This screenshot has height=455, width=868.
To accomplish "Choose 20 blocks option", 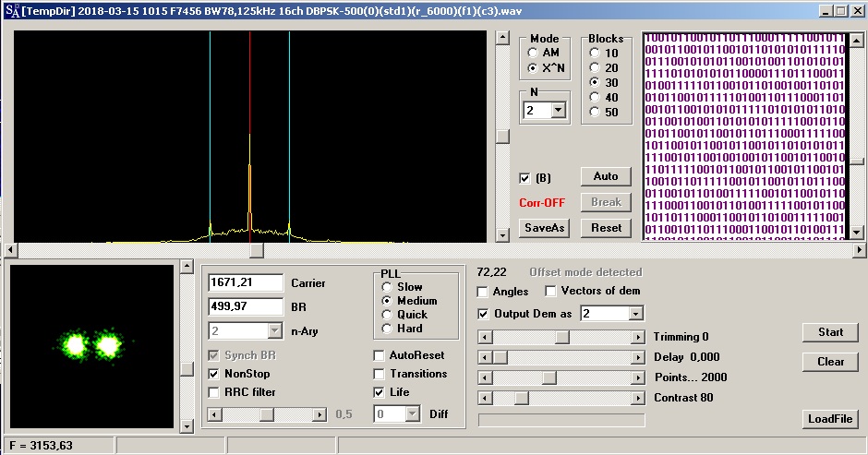I will (595, 67).
